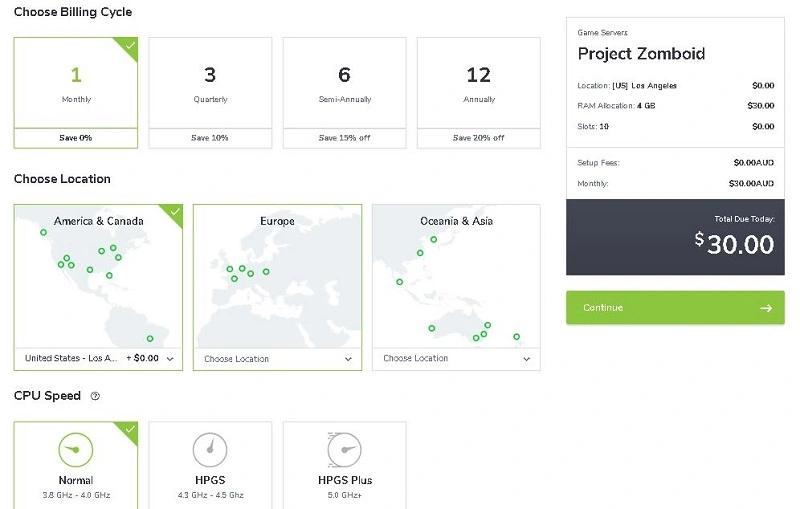Click the 'Save 15% off' label
Screen dimensions: 800x509
pyautogui.click(x=344, y=138)
